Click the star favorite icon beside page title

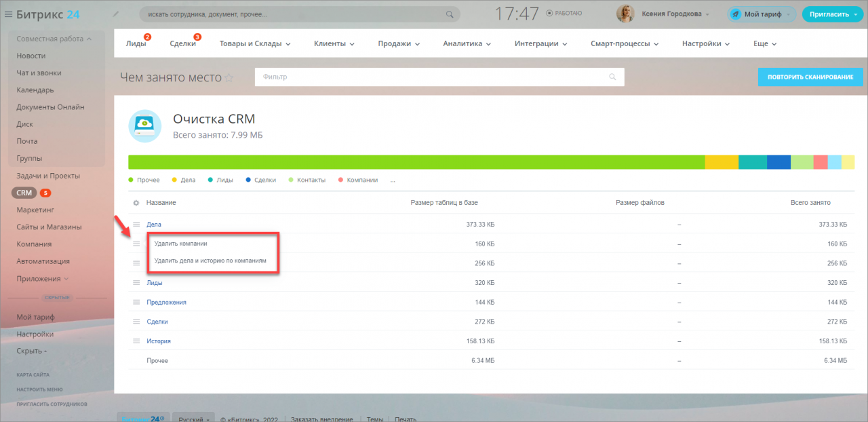pos(229,77)
